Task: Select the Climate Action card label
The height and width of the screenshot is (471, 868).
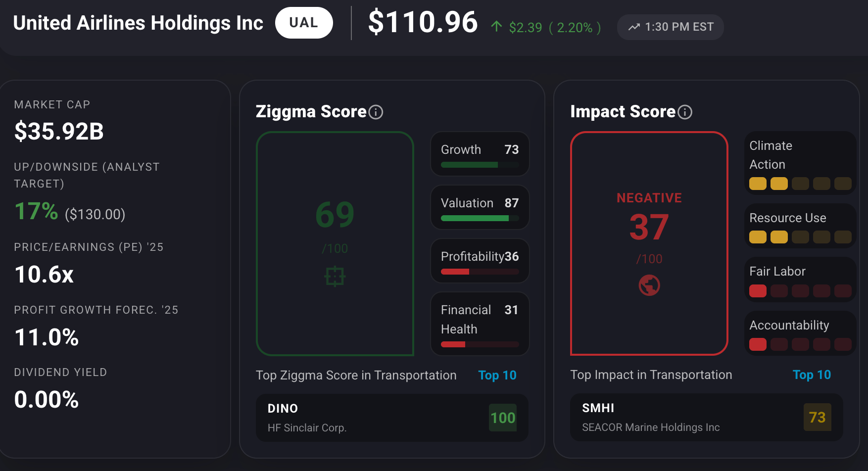Action: pyautogui.click(x=771, y=155)
